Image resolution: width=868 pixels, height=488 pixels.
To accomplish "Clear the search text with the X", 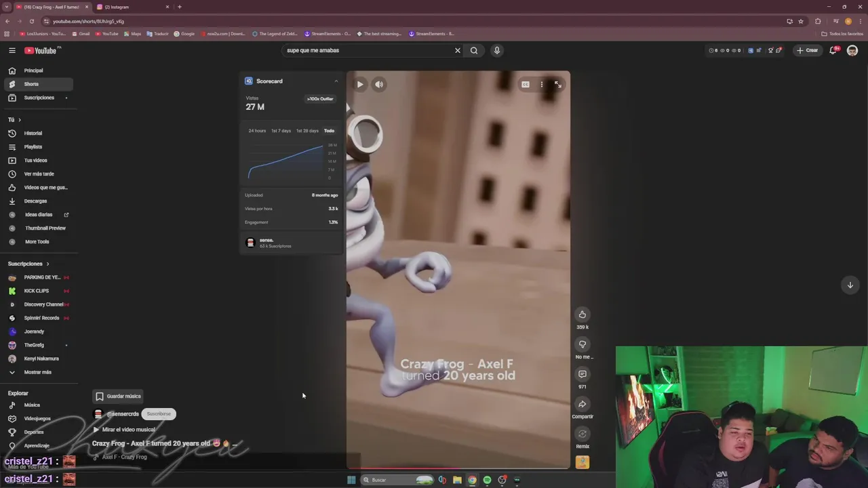I will click(x=458, y=50).
